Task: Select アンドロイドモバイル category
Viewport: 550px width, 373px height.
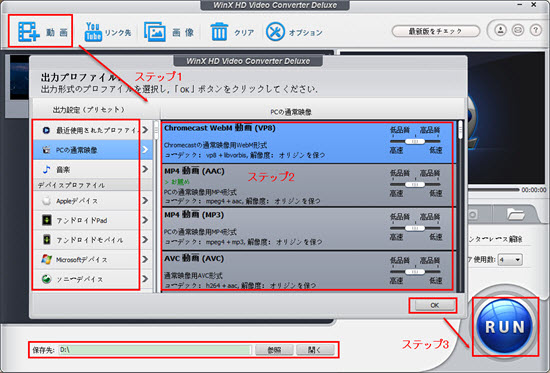Action: [93, 240]
